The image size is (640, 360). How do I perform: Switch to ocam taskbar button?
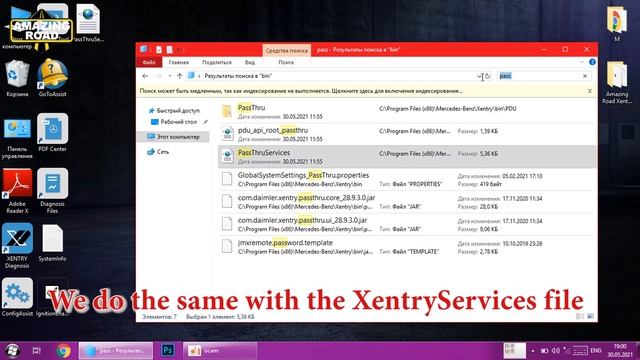tap(220, 351)
